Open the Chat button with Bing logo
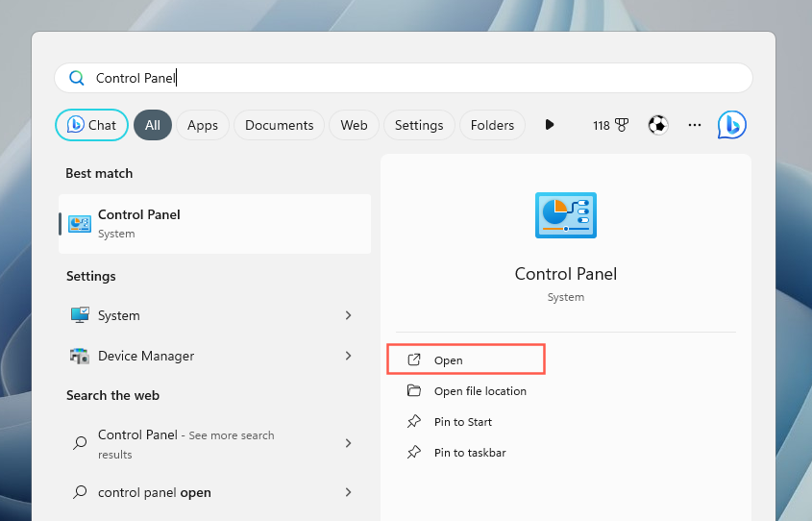Screen dimensions: 812x521 click(91, 125)
